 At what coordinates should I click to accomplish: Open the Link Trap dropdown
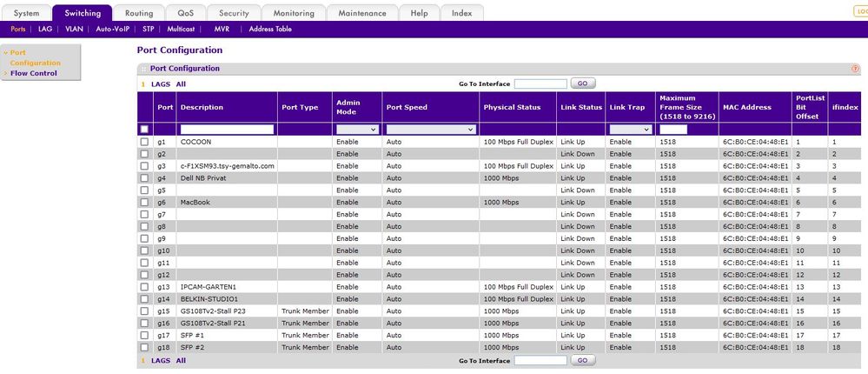click(629, 130)
